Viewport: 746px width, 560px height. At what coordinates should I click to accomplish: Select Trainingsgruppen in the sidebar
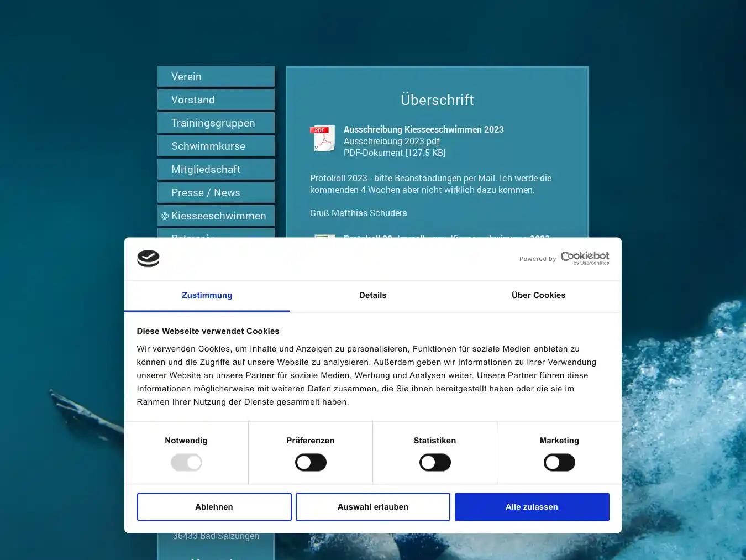click(x=216, y=123)
